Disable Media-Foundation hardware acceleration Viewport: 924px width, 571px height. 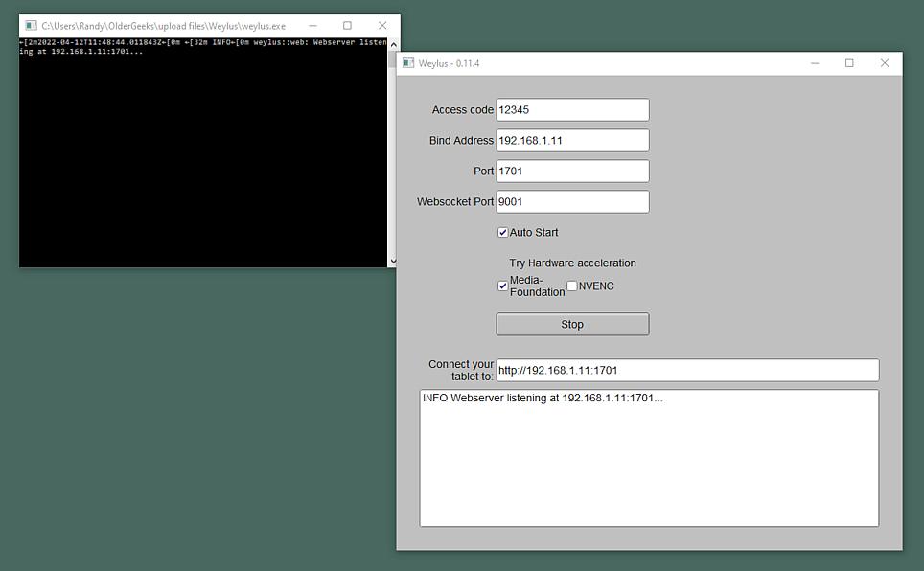pyautogui.click(x=502, y=285)
